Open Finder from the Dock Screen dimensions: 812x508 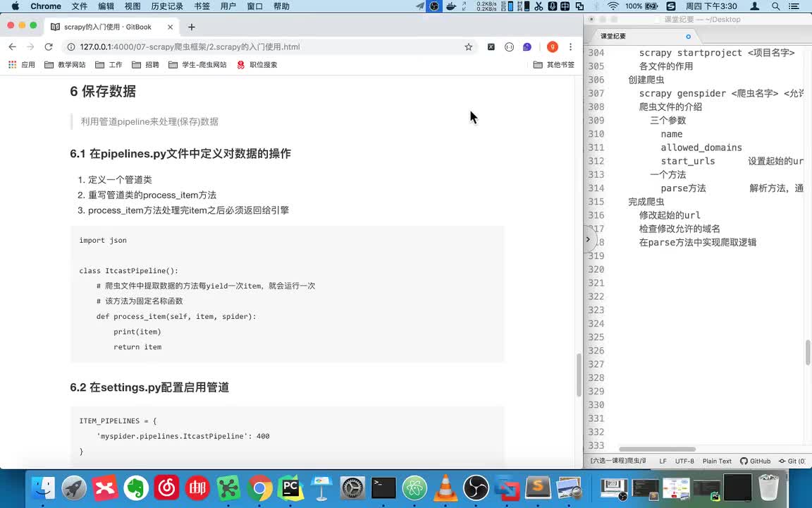(43, 488)
